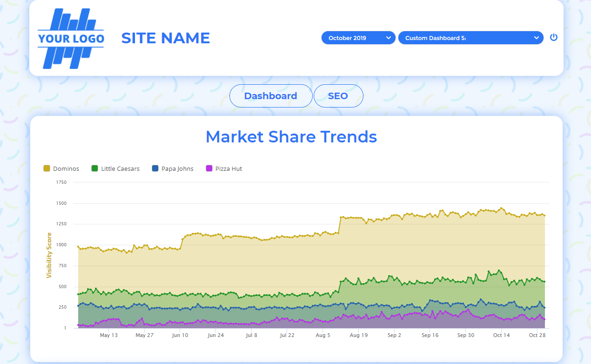Click the yellow Dominos color swatch

tap(47, 169)
